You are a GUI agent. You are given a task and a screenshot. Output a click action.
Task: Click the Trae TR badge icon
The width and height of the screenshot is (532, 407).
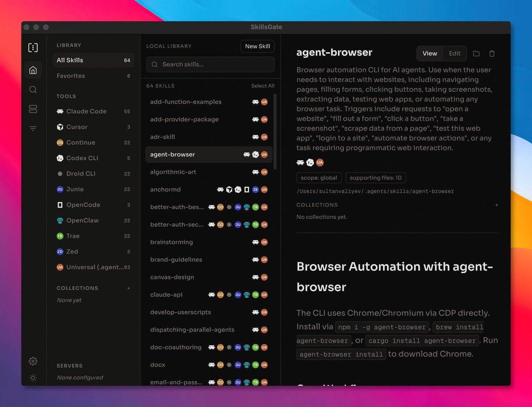[x=60, y=236]
